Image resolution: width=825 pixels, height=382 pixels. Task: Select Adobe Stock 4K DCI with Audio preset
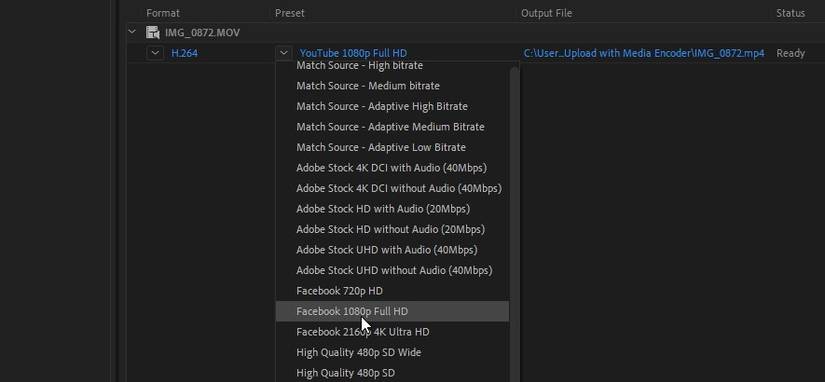pyautogui.click(x=392, y=168)
